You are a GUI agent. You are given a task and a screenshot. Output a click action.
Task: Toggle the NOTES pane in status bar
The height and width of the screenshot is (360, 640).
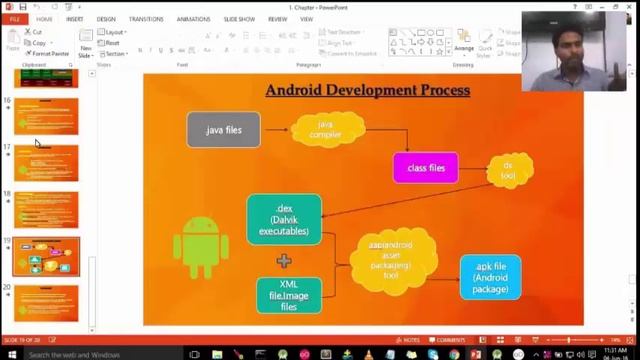[x=408, y=340]
